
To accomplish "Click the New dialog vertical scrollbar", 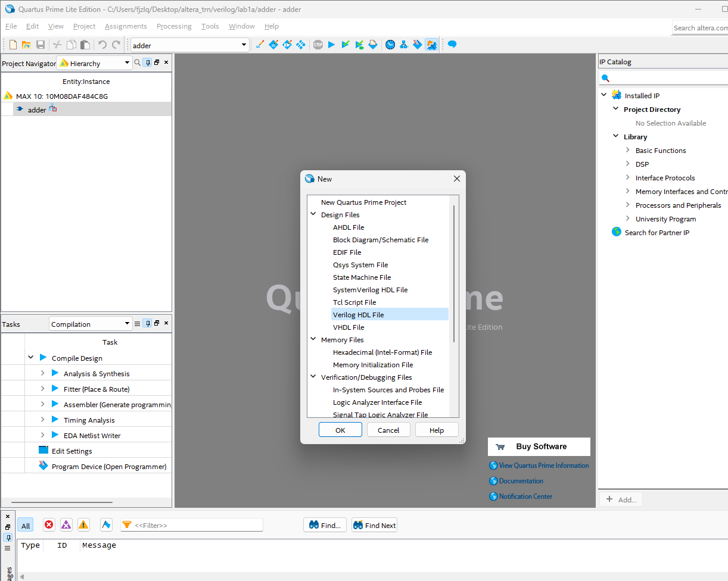I will tap(454, 274).
